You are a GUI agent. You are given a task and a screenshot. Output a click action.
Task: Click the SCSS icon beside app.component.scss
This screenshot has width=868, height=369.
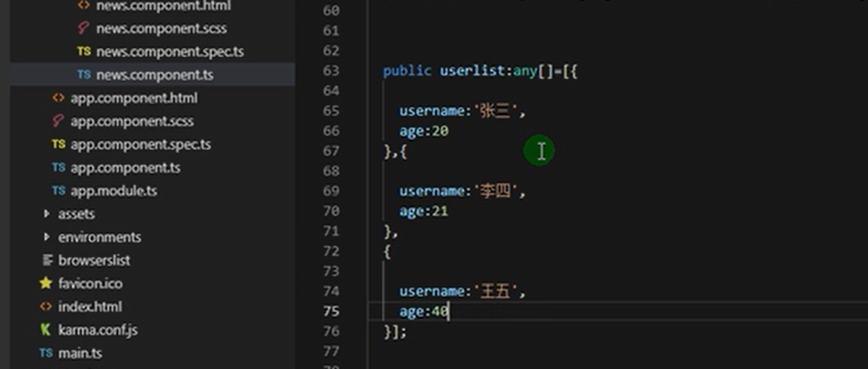tap(58, 121)
